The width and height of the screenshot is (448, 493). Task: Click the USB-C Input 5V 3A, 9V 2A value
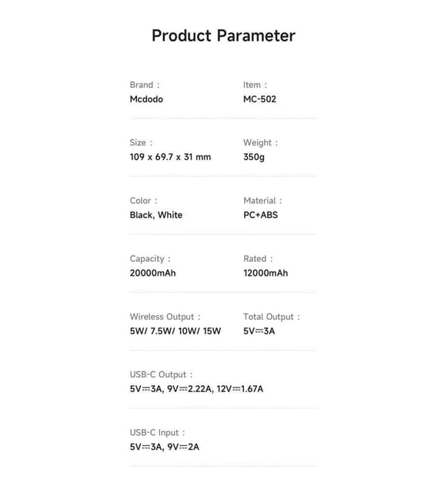[164, 447]
